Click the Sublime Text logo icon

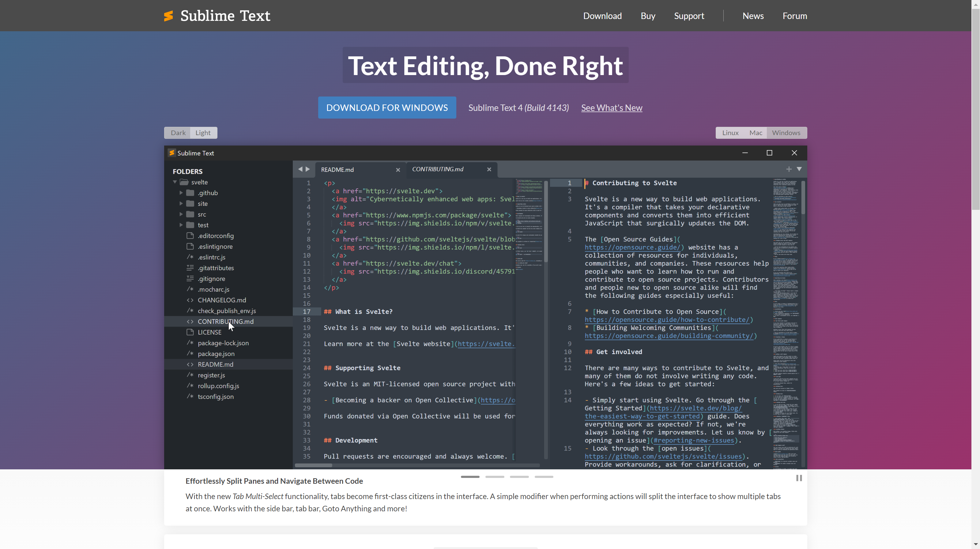pyautogui.click(x=168, y=16)
